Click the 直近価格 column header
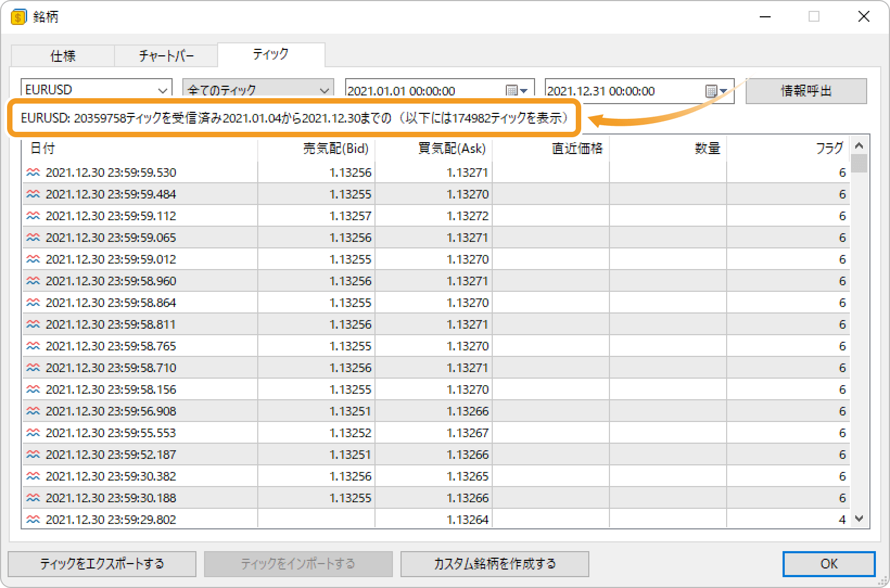The height and width of the screenshot is (588, 890). tap(551, 148)
